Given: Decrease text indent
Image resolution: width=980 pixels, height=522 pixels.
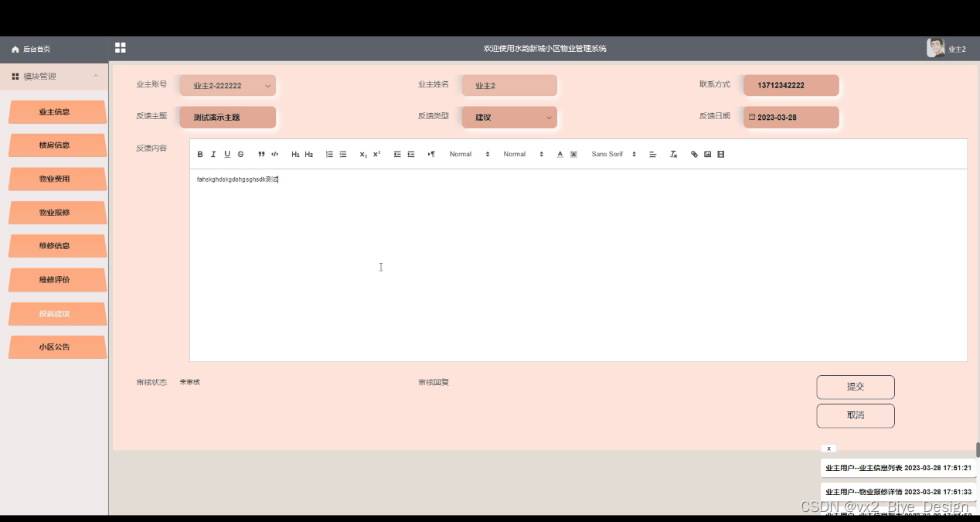Looking at the screenshot, I should 397,155.
